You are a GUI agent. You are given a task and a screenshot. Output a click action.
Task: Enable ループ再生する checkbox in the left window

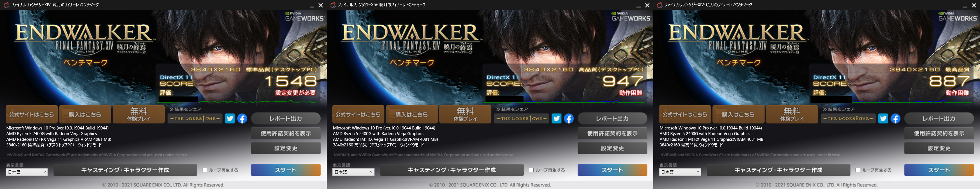click(205, 170)
